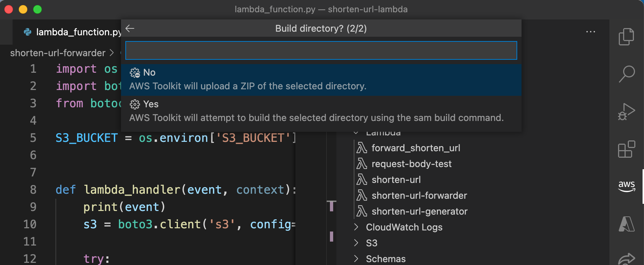The width and height of the screenshot is (644, 265).
Task: Click line number 12 in gutter
Action: coord(30,259)
